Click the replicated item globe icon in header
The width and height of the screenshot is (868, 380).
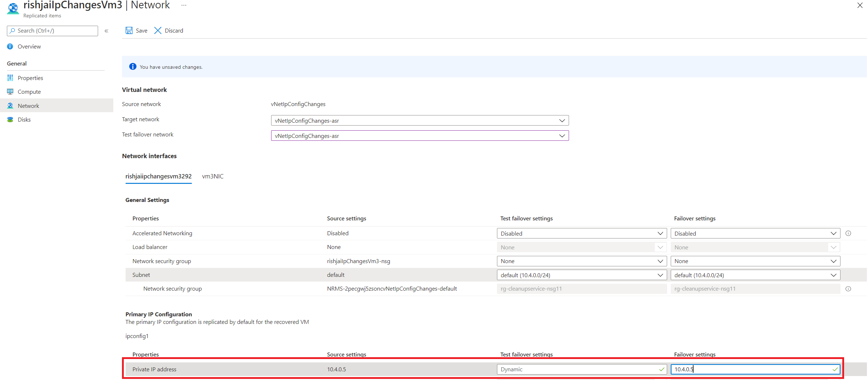(13, 9)
